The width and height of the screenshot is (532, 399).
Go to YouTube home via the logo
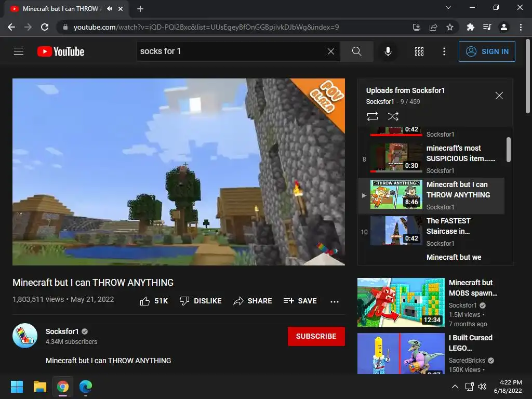click(61, 51)
